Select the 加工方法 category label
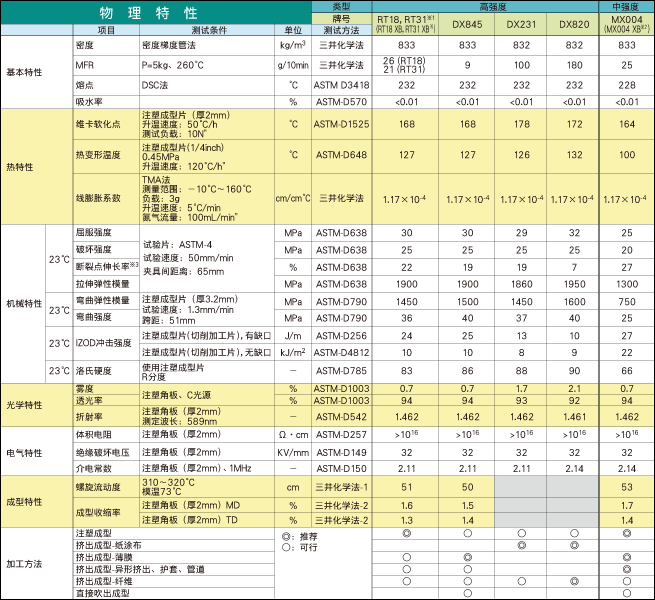The height and width of the screenshot is (600, 655). [24, 564]
